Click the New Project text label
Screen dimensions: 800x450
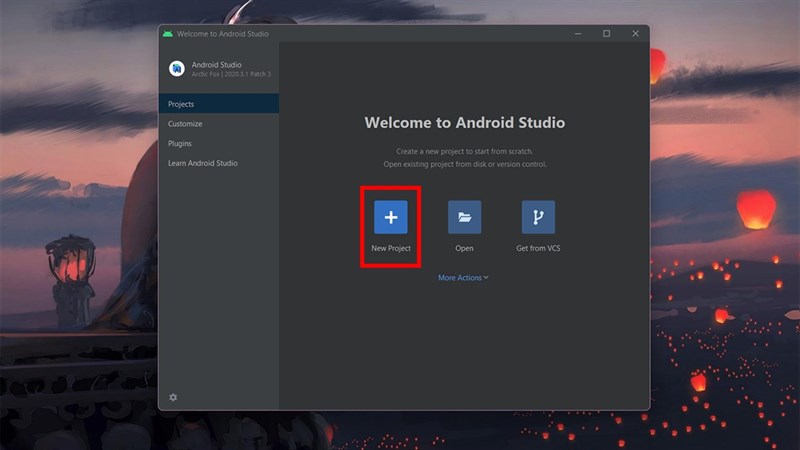pos(390,248)
